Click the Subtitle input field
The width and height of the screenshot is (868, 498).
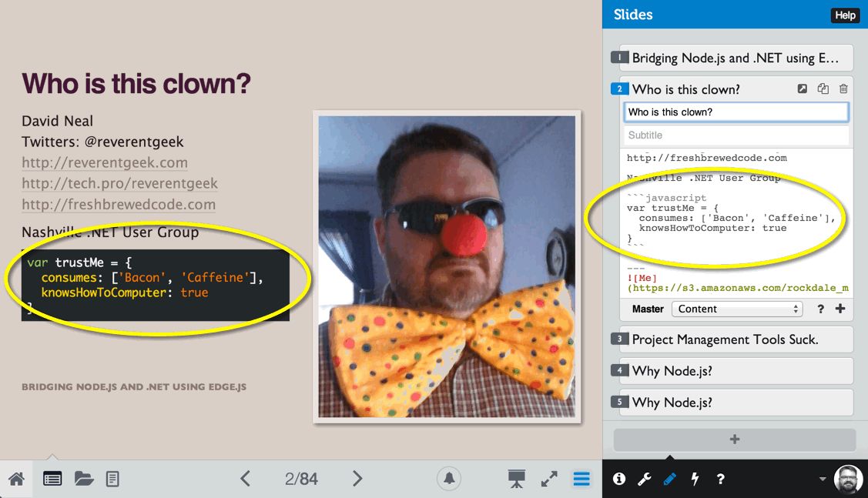pos(736,135)
